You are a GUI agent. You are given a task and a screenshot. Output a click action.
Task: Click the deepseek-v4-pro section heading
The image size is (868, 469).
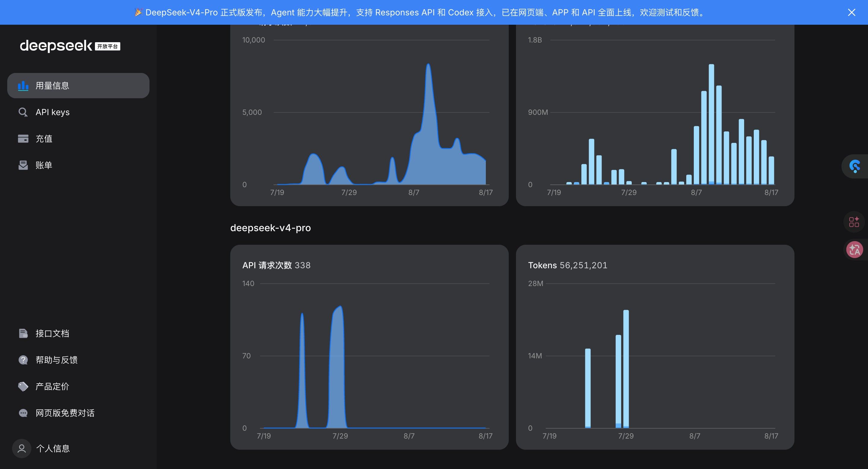click(271, 228)
